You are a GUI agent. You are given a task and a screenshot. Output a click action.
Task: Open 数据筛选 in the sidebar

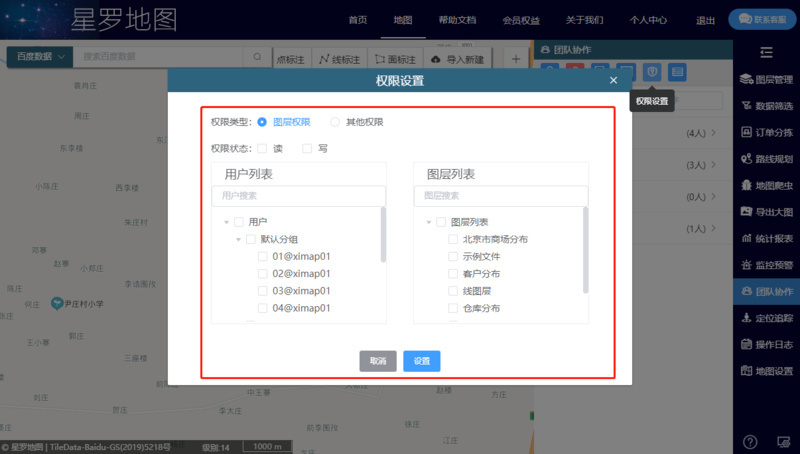(766, 106)
